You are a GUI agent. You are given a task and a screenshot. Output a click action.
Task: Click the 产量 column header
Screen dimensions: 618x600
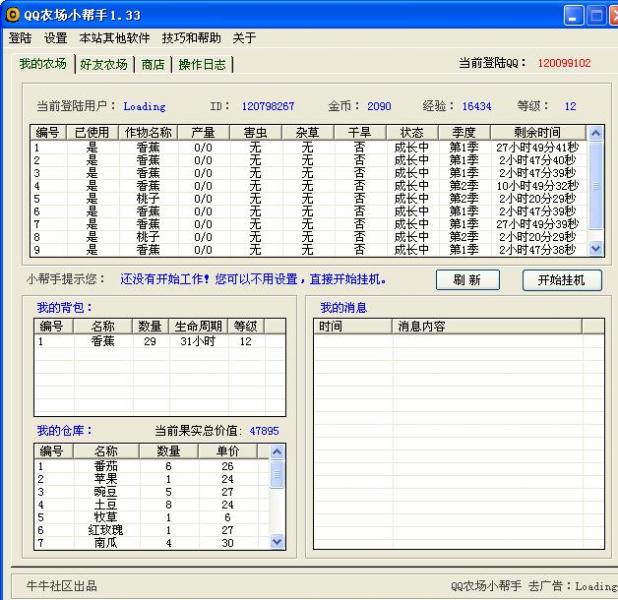[x=203, y=132]
